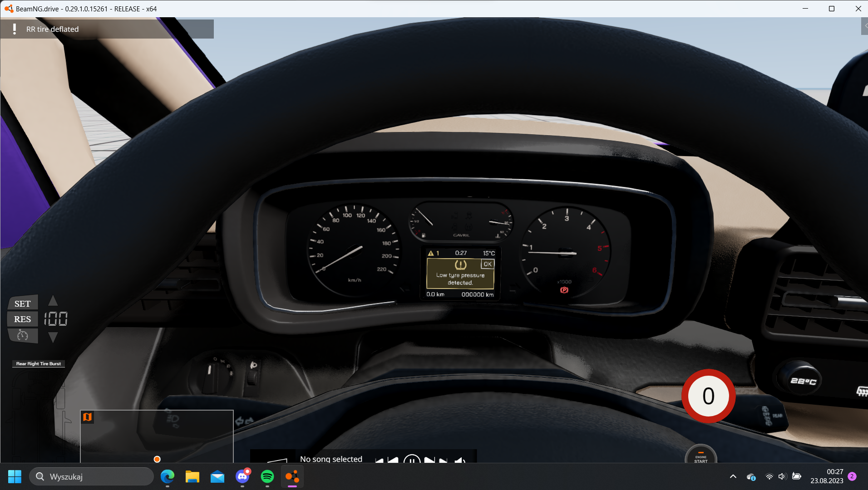The height and width of the screenshot is (490, 868).
Task: Open the Mail app from taskbar
Action: click(217, 476)
